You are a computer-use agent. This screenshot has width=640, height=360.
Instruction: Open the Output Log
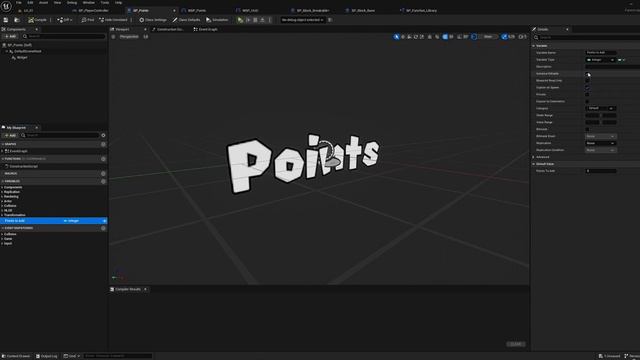[47, 356]
